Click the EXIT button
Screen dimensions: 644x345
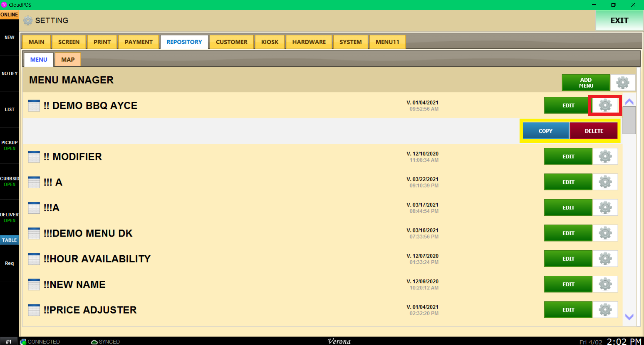tap(619, 20)
